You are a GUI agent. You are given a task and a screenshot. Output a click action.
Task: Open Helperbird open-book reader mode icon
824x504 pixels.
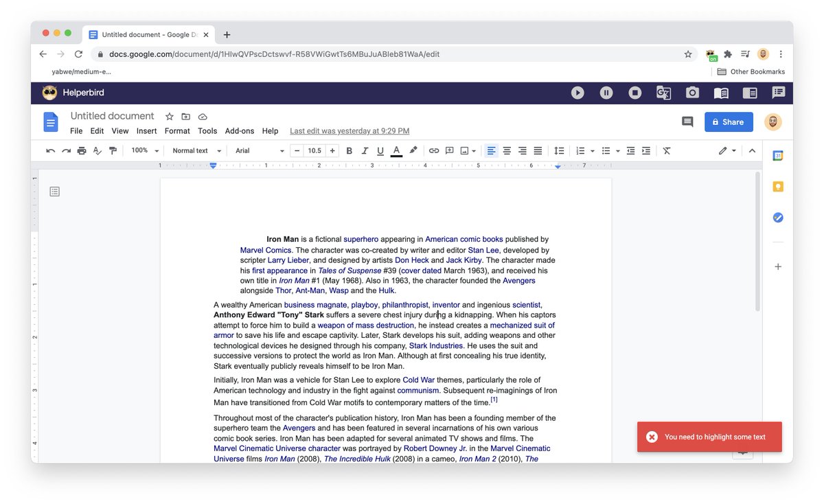coord(721,93)
